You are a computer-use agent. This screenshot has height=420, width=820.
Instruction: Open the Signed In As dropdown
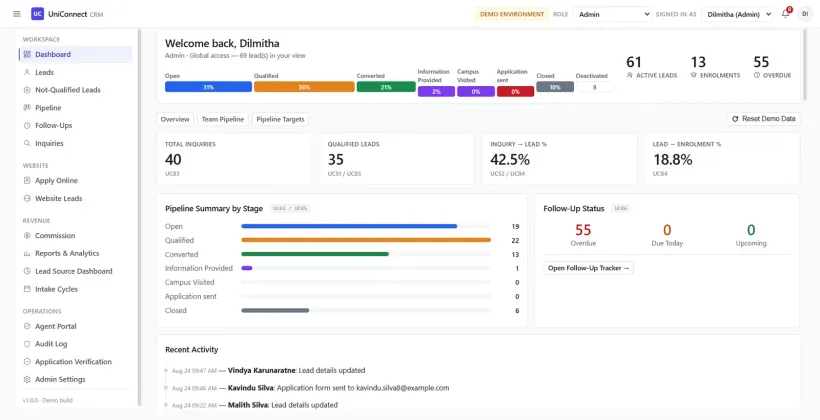[737, 14]
